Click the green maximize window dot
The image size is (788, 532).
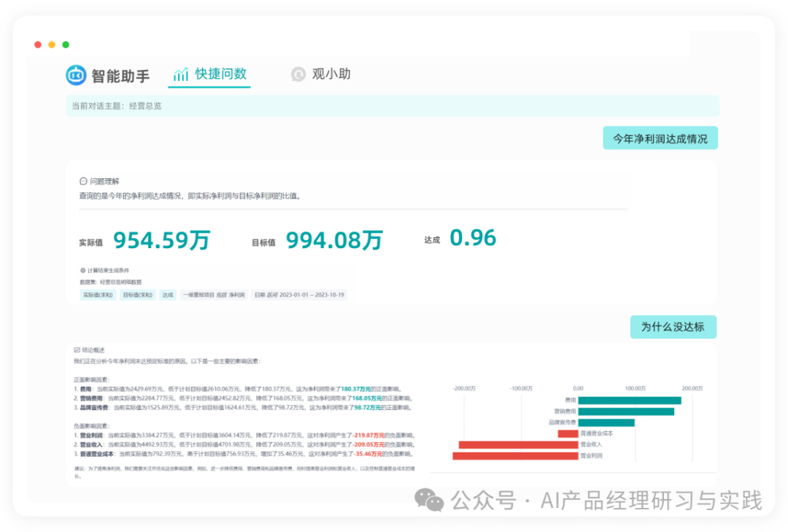pyautogui.click(x=66, y=45)
